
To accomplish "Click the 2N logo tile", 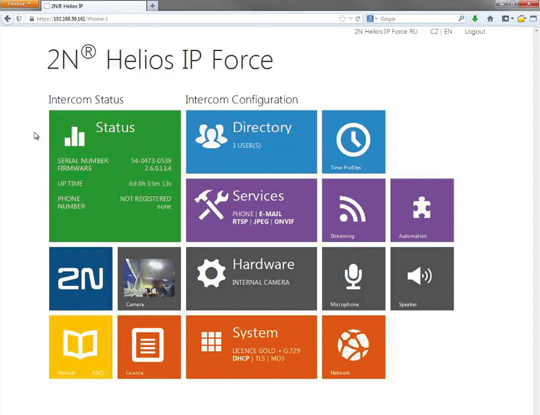I will (x=81, y=279).
